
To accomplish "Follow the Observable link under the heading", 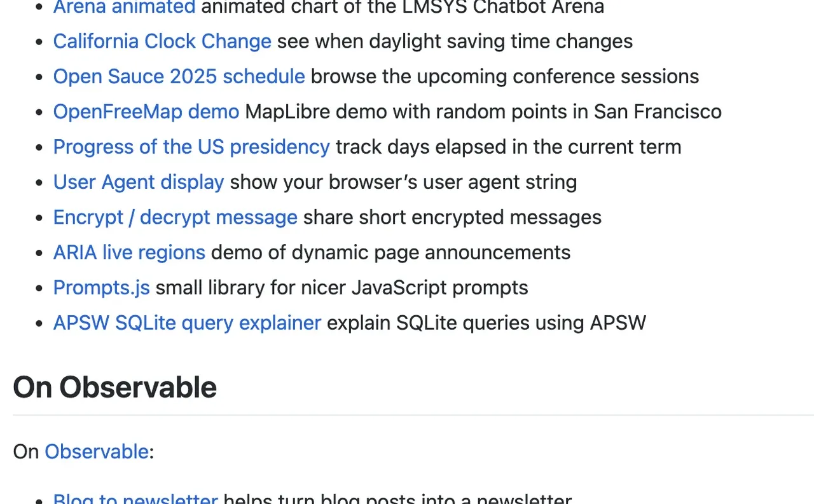I will [x=97, y=452].
